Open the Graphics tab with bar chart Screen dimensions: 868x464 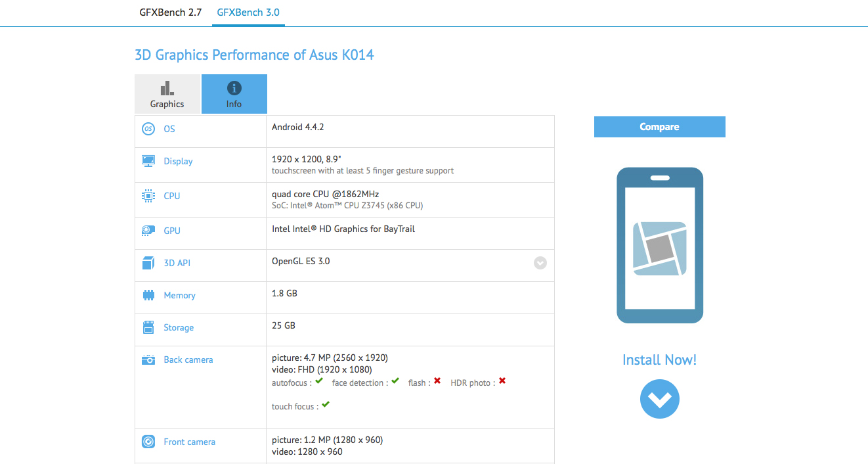[167, 94]
